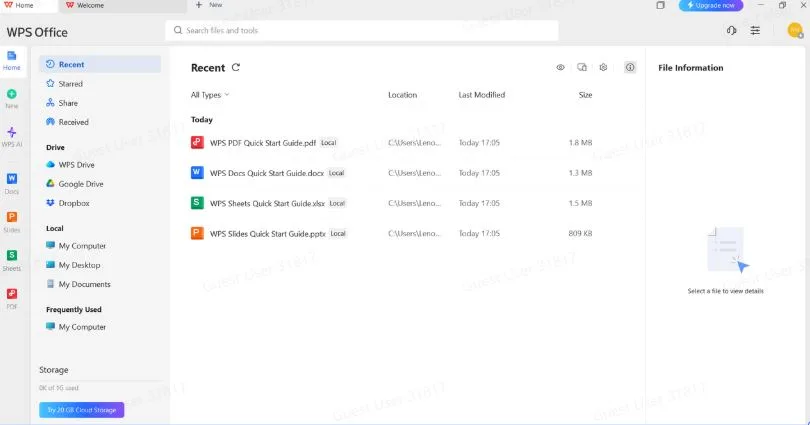This screenshot has height=425, width=810.
Task: Open the list settings gear icon
Action: click(603, 68)
